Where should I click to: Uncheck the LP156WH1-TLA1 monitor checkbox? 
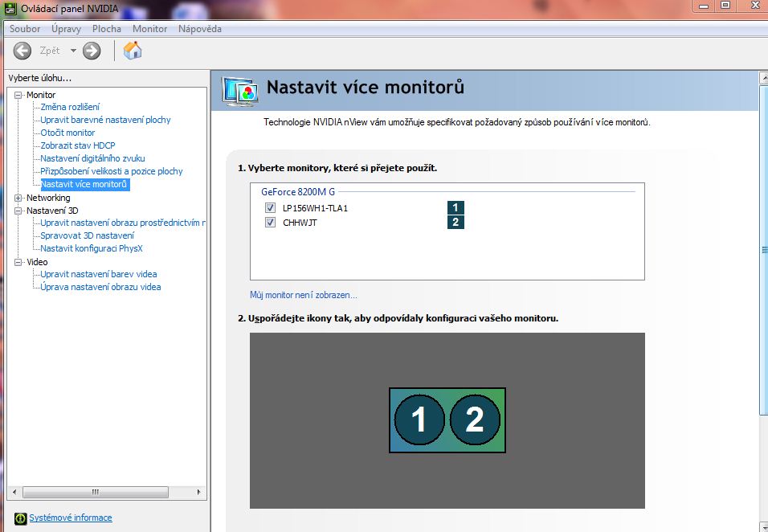(x=270, y=208)
